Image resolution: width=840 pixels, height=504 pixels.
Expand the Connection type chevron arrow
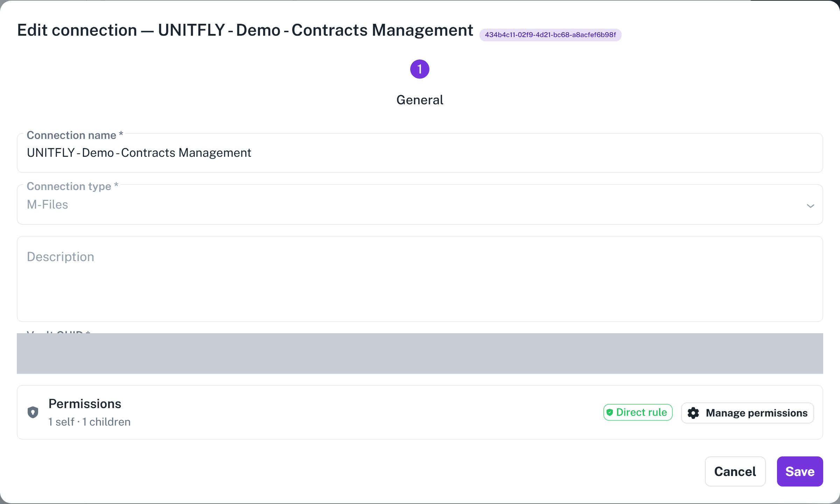(810, 206)
